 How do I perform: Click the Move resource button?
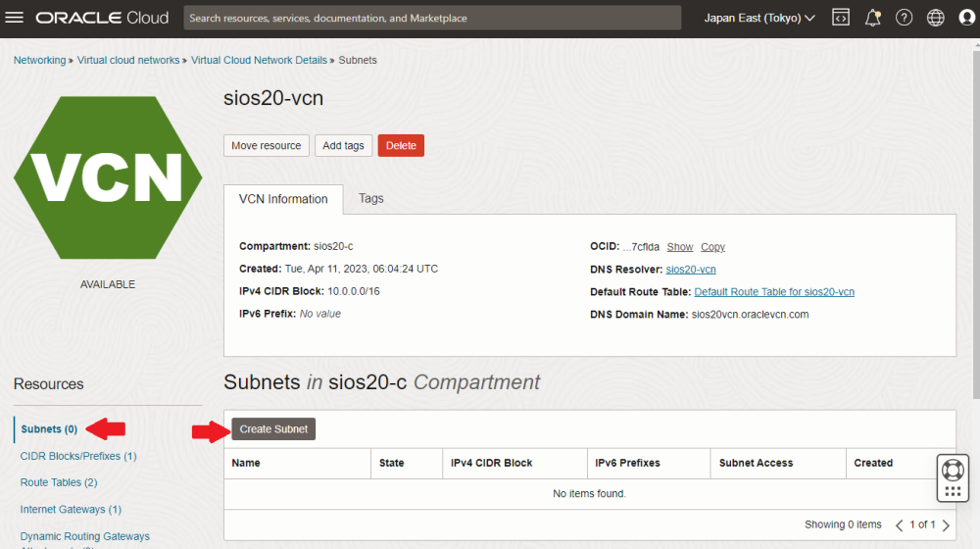[267, 146]
